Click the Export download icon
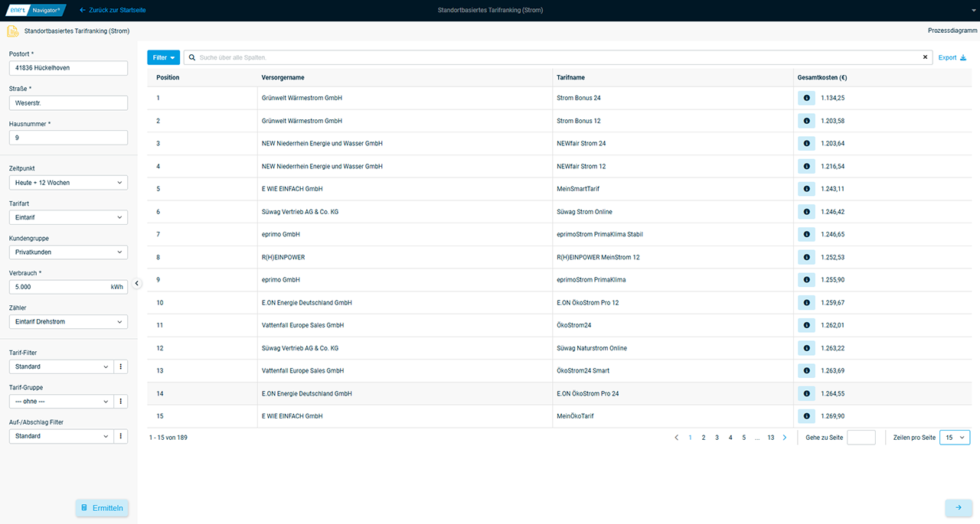Screen dimensions: 980x524 [x=963, y=57]
